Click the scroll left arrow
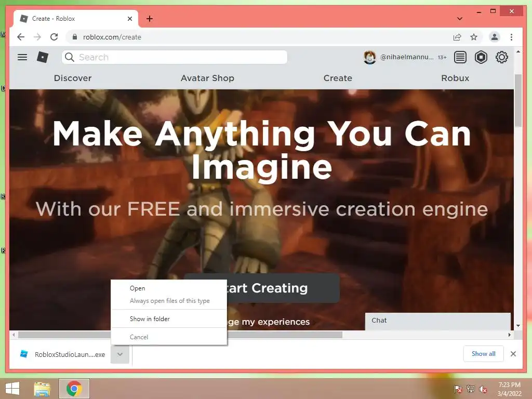The height and width of the screenshot is (399, 532). (x=14, y=335)
